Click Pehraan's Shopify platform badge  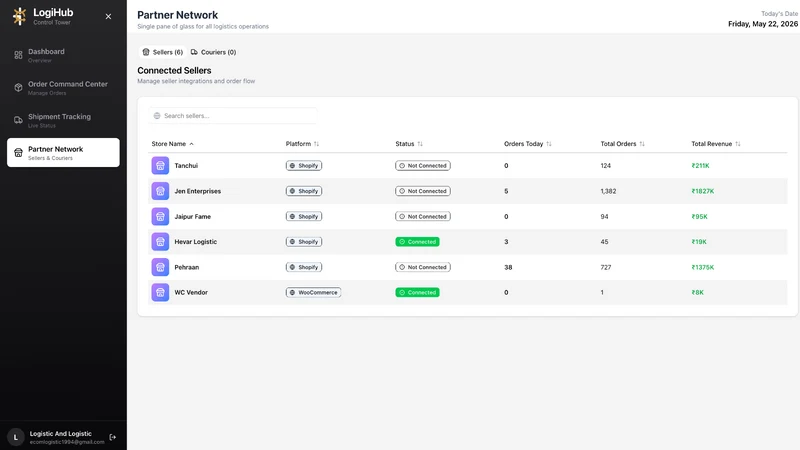(304, 267)
